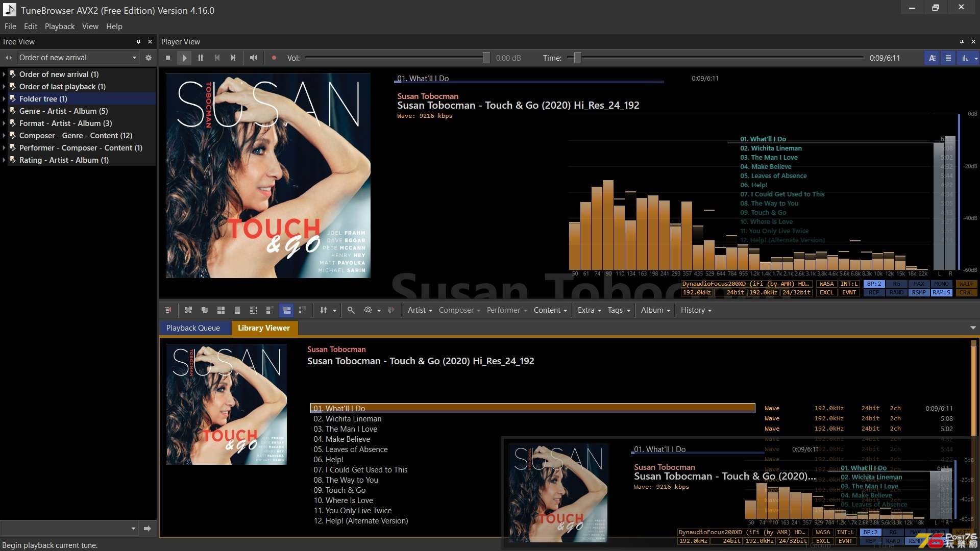Toggle the EXCL exclusive mode indicator
The height and width of the screenshot is (551, 980).
pos(826,293)
